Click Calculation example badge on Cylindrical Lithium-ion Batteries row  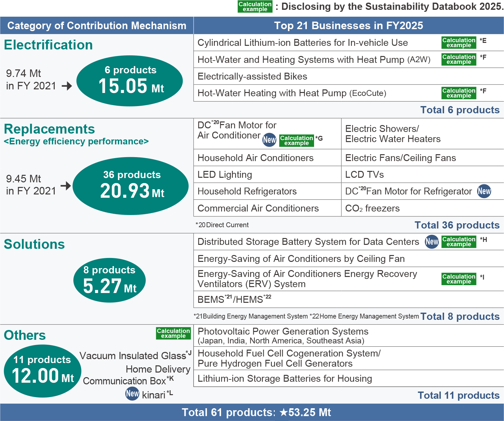pos(458,43)
